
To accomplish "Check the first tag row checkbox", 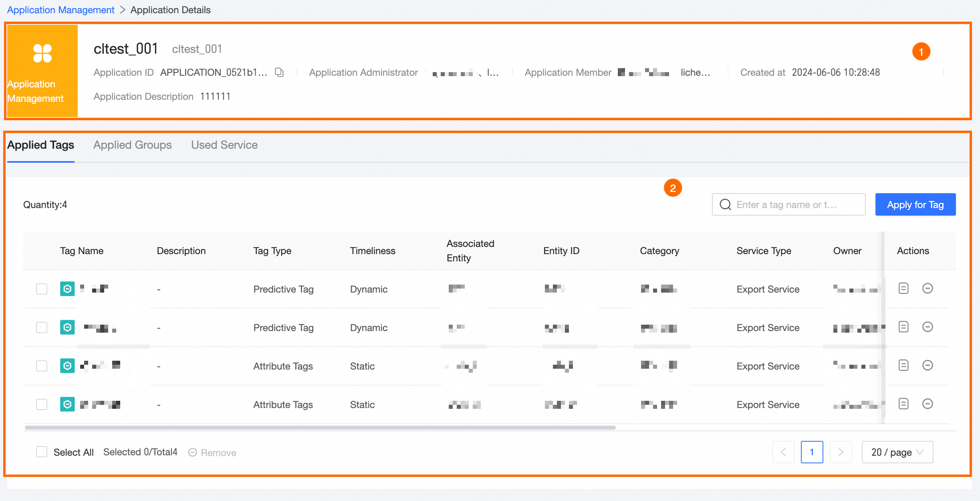I will coord(42,289).
